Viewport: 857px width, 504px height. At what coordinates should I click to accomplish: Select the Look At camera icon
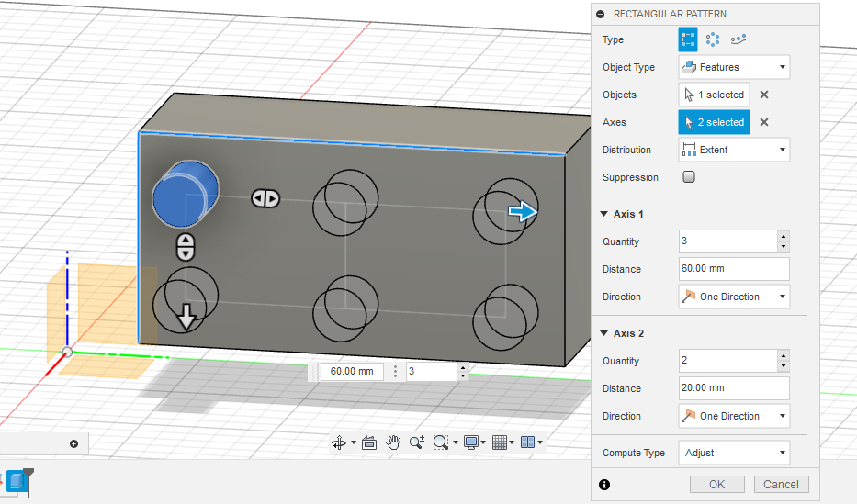click(369, 442)
